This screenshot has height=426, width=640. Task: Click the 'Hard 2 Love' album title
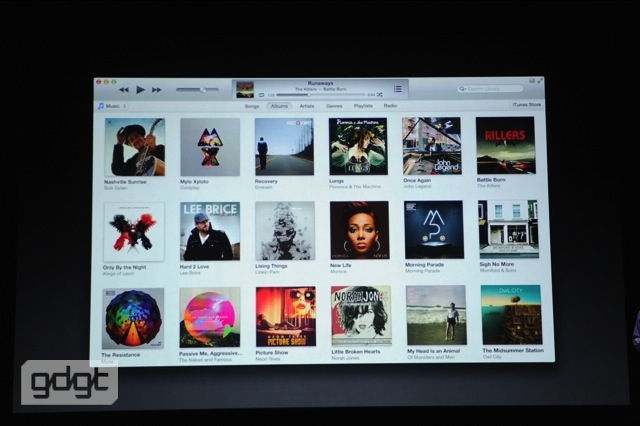click(x=194, y=266)
